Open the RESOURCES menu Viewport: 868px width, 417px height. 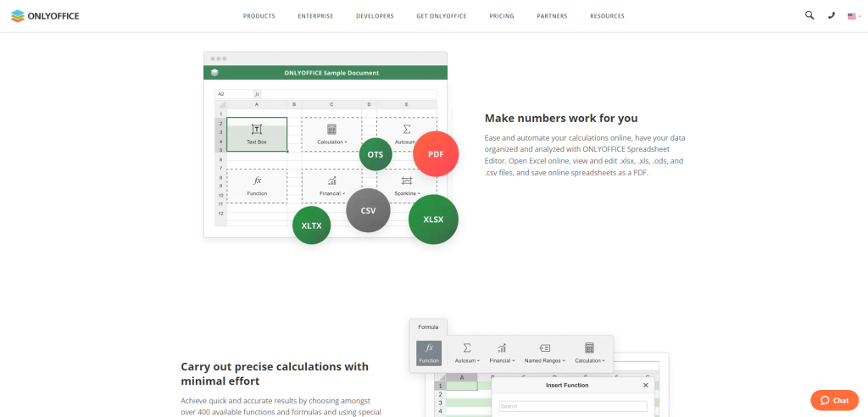coord(607,16)
